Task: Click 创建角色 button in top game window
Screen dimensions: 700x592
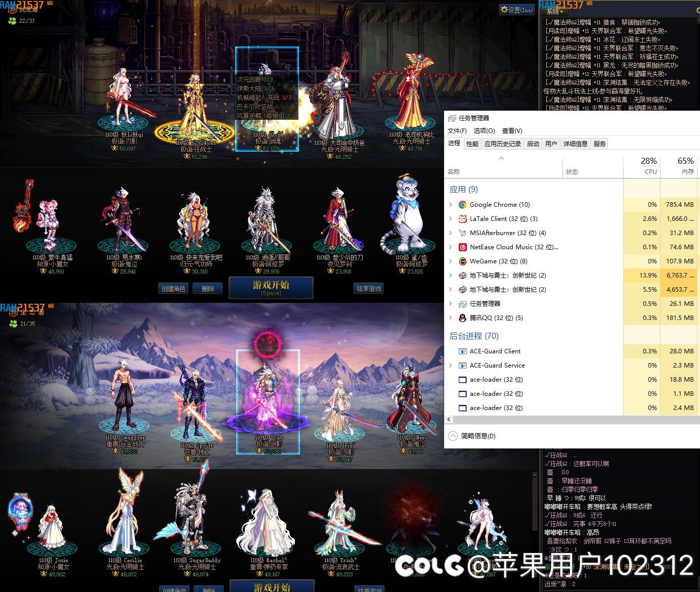Action: coord(173,289)
